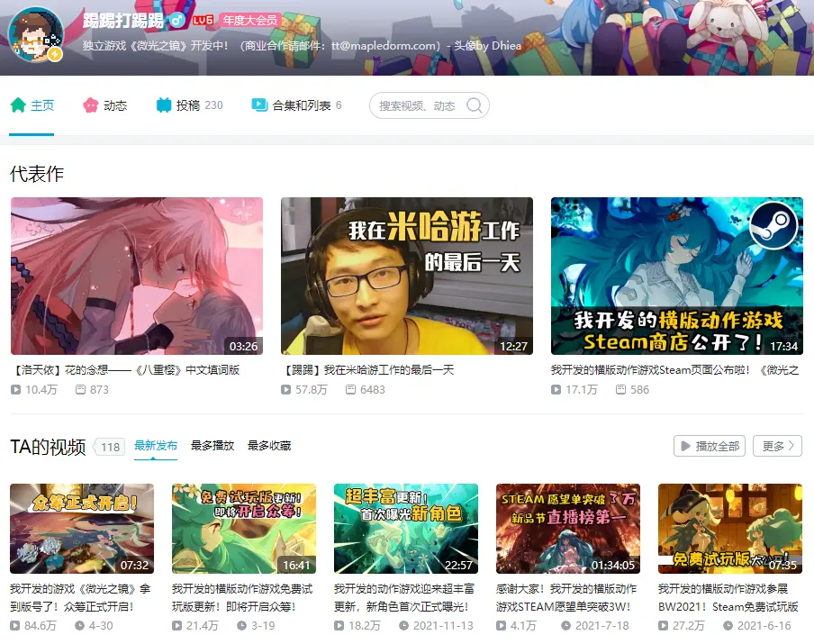Switch to 合集和列表 tab
Screen dimensions: 814x644
point(297,105)
